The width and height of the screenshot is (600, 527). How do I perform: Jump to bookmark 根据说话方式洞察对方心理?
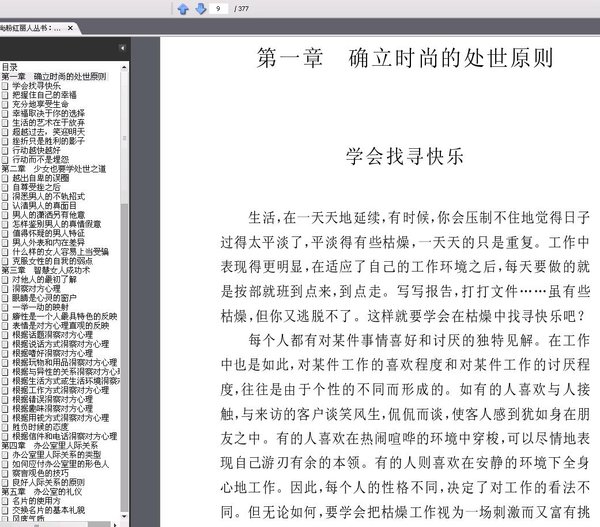pyautogui.click(x=60, y=344)
